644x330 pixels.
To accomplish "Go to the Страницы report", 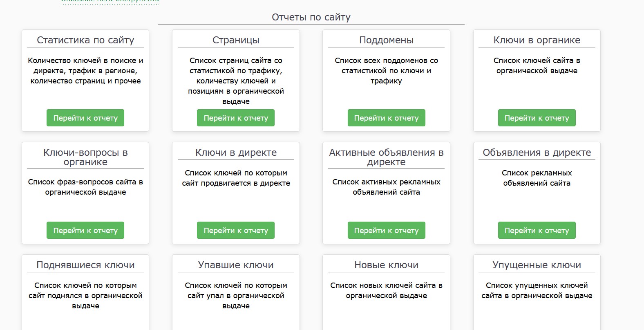I will click(x=235, y=118).
